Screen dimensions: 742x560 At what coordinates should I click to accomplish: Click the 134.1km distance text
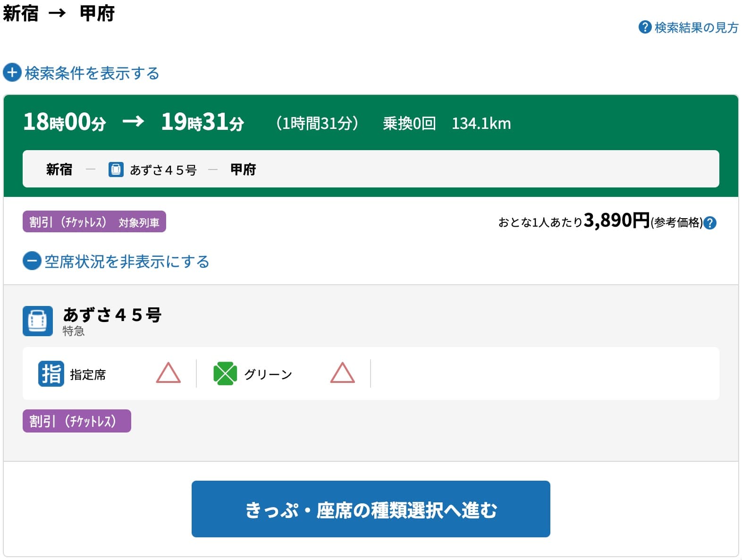[481, 124]
